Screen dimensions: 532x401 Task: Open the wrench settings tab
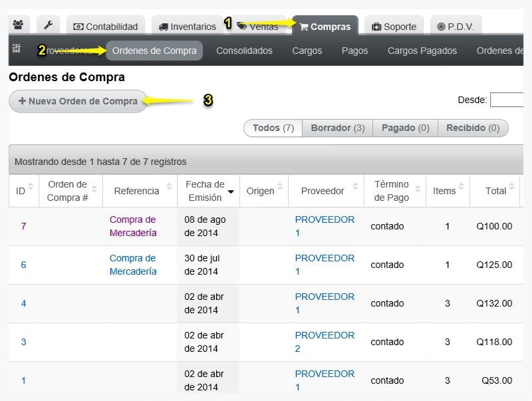(48, 25)
